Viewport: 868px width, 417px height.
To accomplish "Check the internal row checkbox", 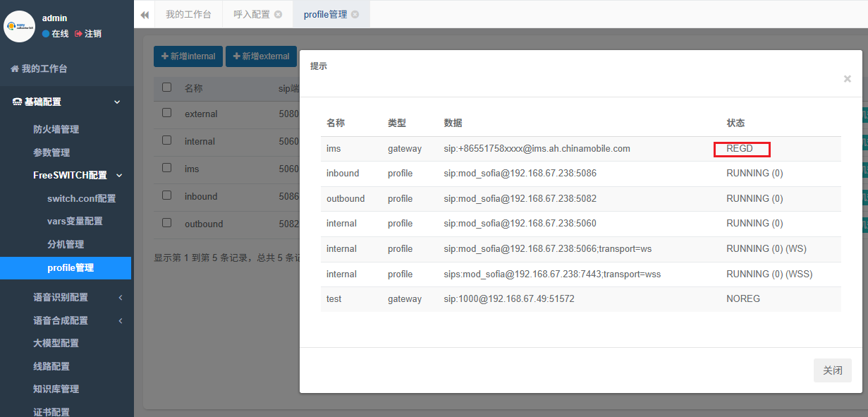I will pos(166,140).
